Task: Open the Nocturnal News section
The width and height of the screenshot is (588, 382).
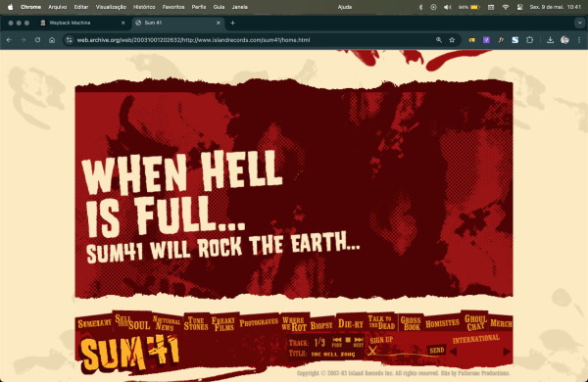Action: pyautogui.click(x=167, y=323)
